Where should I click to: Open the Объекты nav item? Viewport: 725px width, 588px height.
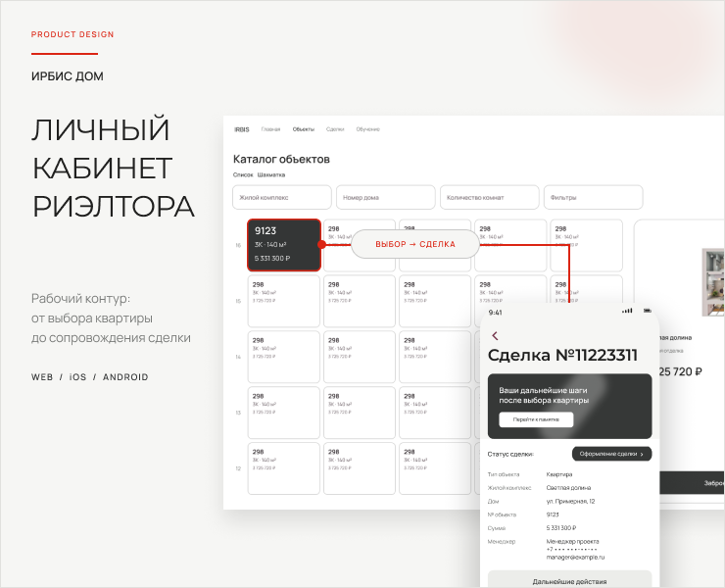pyautogui.click(x=304, y=129)
